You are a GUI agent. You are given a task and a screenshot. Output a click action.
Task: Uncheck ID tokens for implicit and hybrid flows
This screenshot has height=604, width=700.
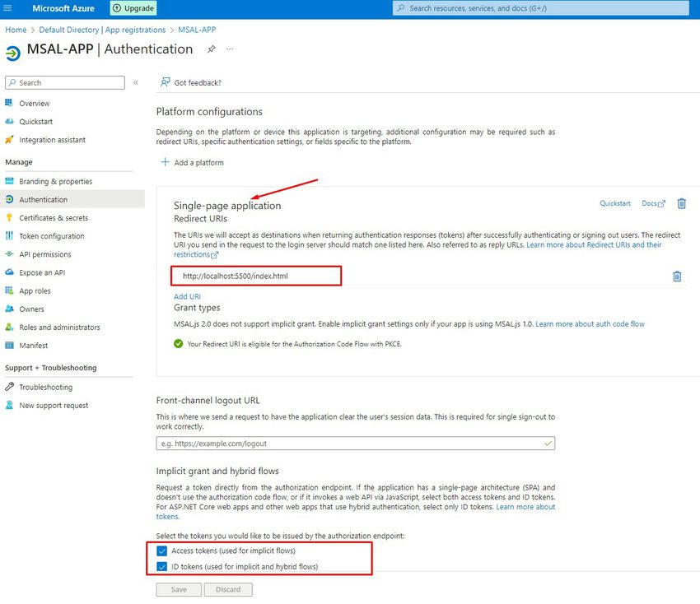[161, 566]
